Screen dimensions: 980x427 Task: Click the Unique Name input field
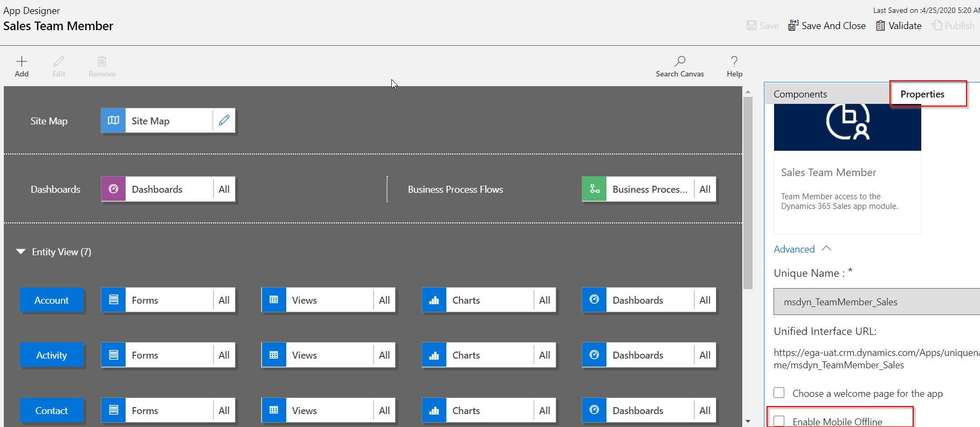pos(877,302)
